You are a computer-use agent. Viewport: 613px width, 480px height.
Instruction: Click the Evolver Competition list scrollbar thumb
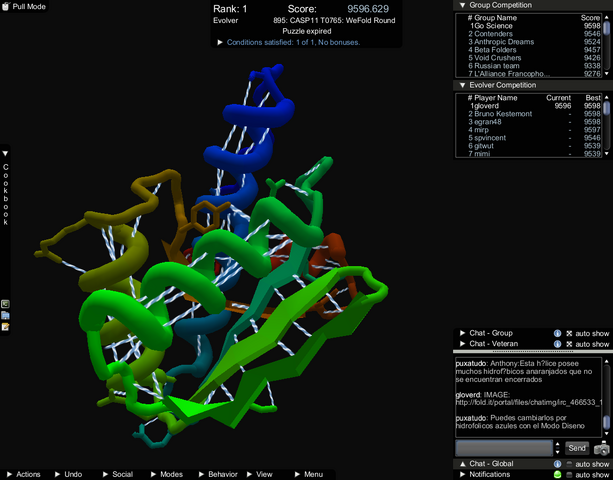[x=606, y=107]
